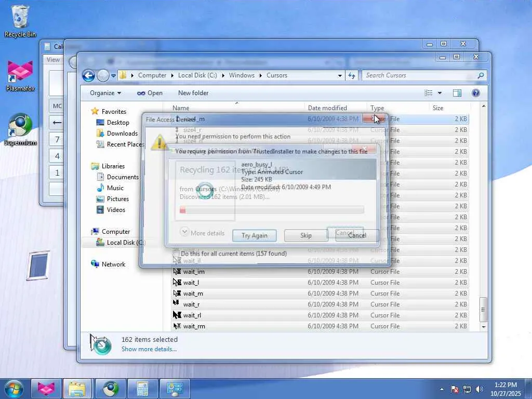Click the volume speaker tray icon
The height and width of the screenshot is (399, 532).
pyautogui.click(x=480, y=389)
